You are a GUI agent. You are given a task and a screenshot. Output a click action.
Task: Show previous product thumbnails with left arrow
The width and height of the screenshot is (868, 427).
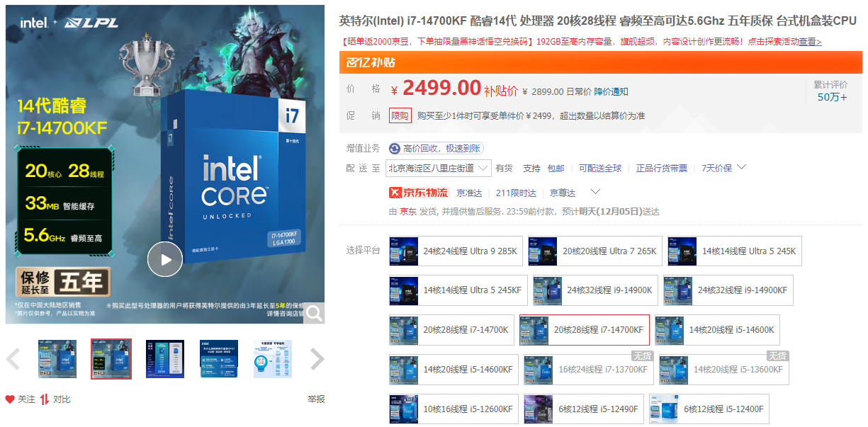13,359
